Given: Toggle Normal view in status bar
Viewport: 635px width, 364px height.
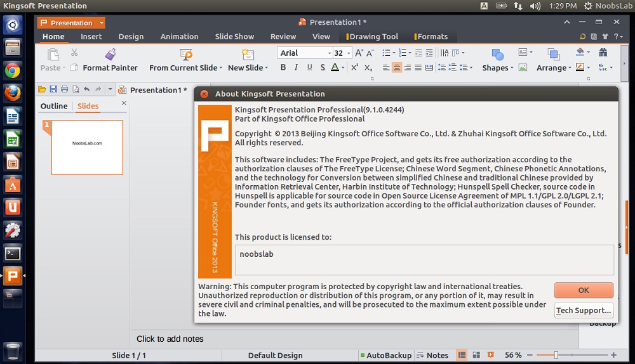Looking at the screenshot, I should coord(462,355).
